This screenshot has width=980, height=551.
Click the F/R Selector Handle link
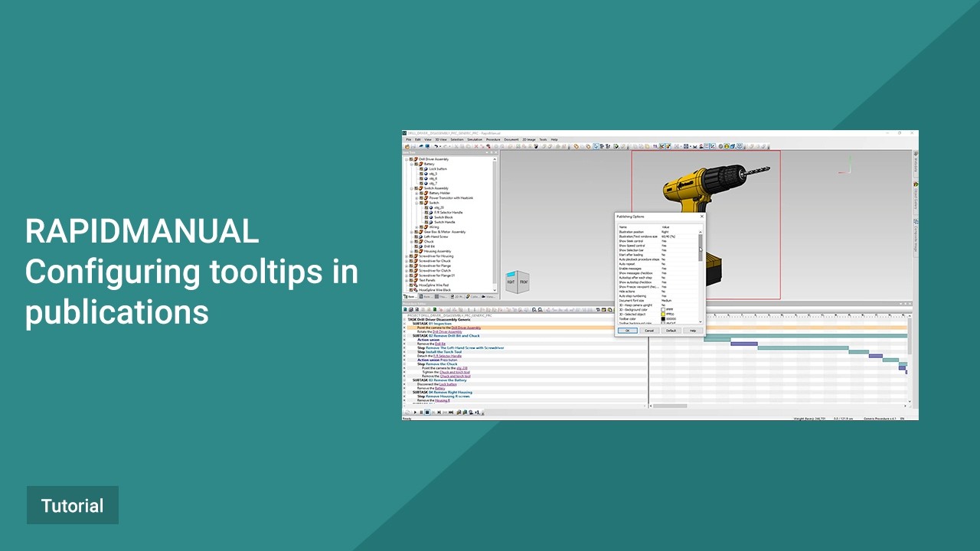click(x=447, y=356)
